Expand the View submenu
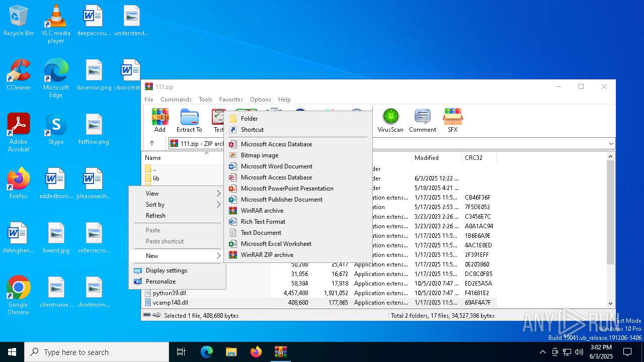 pos(177,194)
